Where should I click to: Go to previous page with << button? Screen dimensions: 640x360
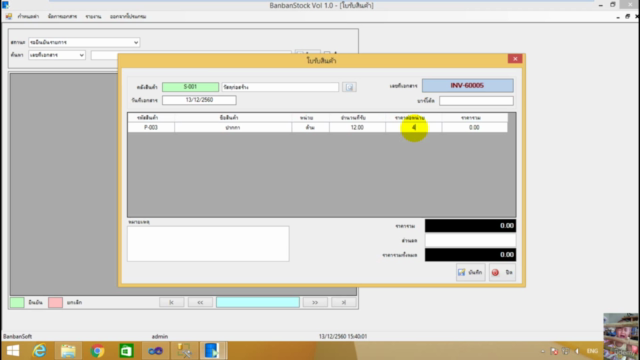pos(200,302)
